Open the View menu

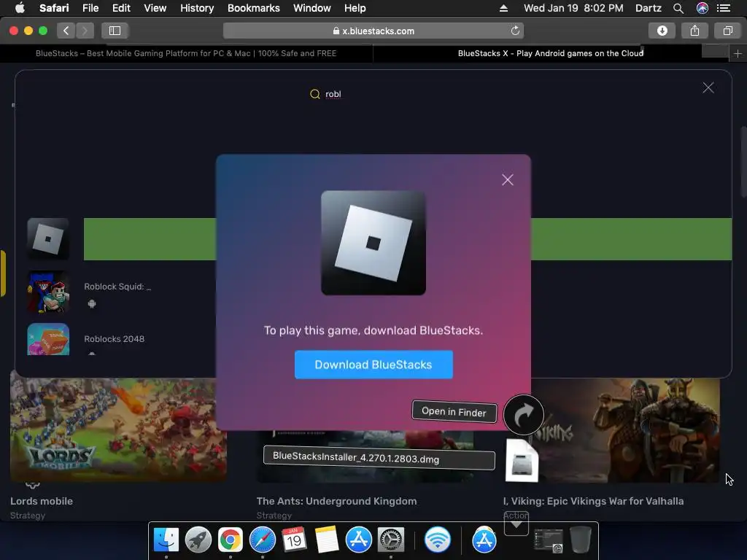(155, 8)
